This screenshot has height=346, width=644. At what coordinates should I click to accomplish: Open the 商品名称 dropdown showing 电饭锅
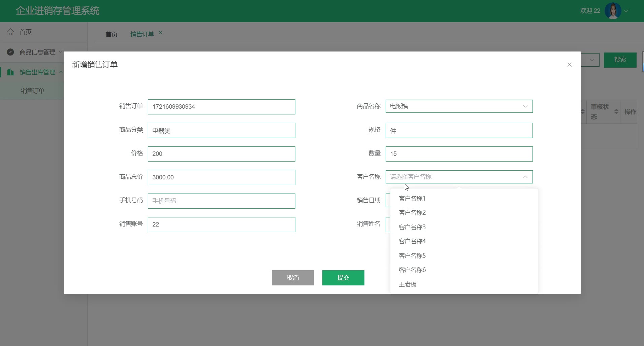coord(459,106)
